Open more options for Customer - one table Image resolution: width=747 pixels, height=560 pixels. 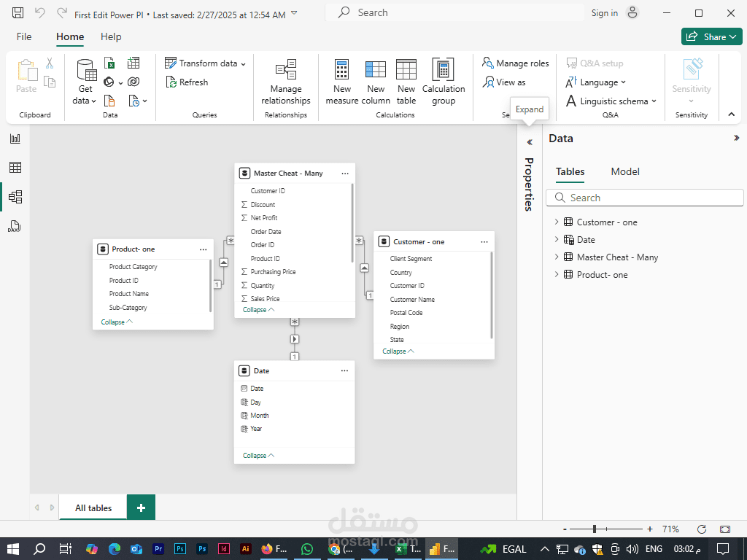(484, 242)
